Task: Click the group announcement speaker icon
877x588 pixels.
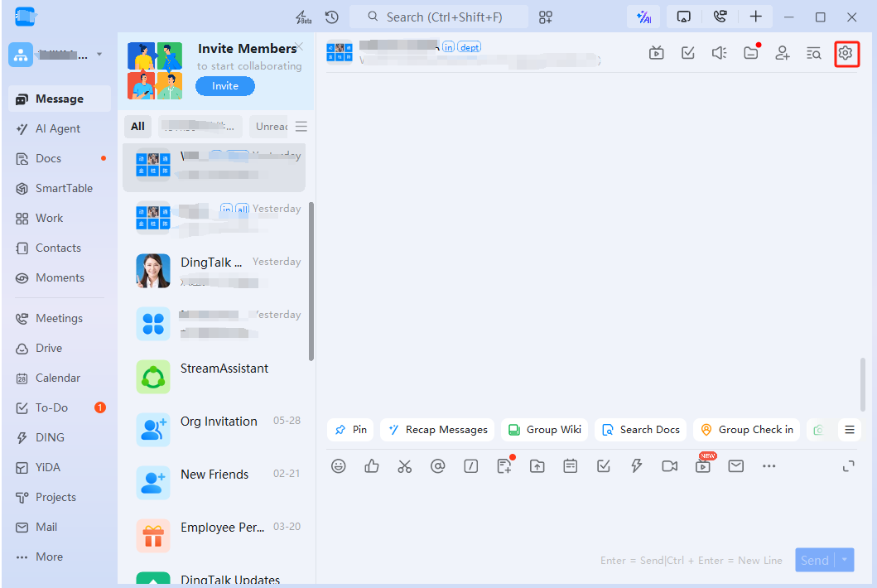Action: (x=719, y=53)
